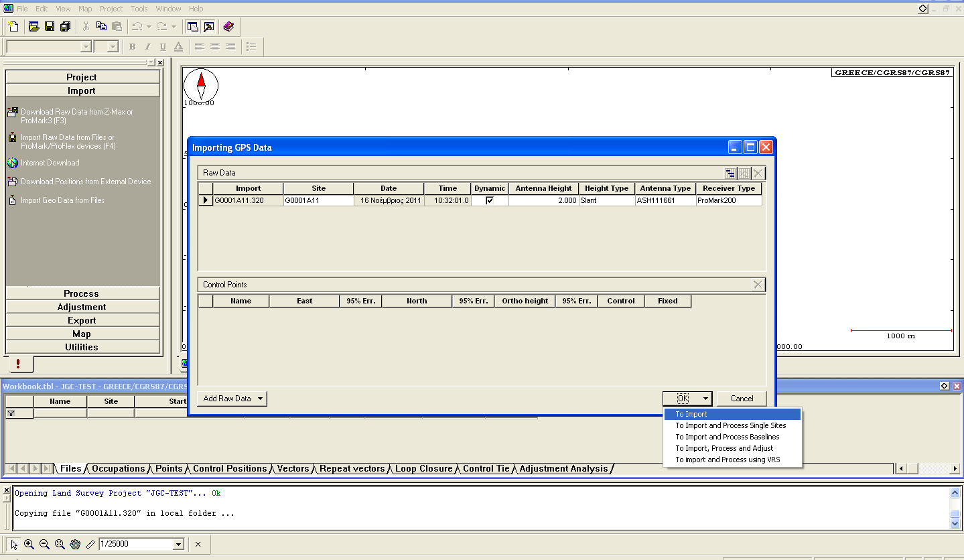Viewport: 964px width, 560px height.
Task: Toggle the Dynamic checkbox for G0001A11
Action: point(489,200)
